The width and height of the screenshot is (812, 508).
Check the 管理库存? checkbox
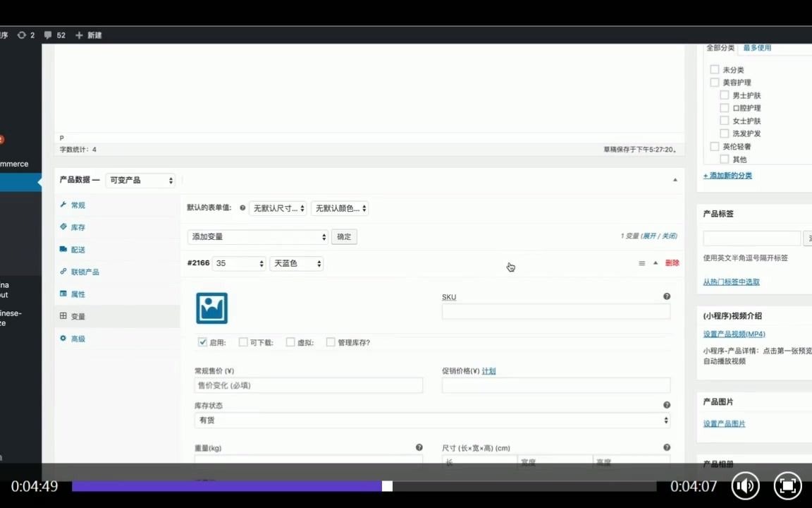pos(331,342)
